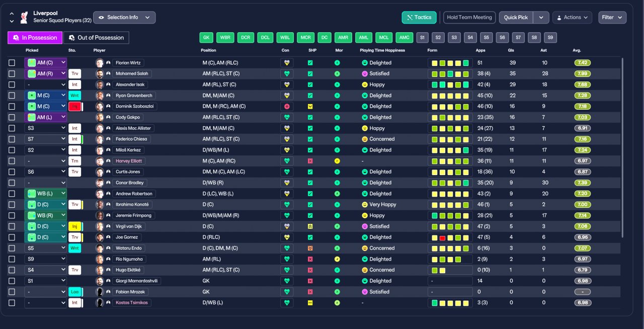Screen dimensions: 644x329
Task: Click the Concerned face icon for Federico Chiesa
Action: pos(364,139)
